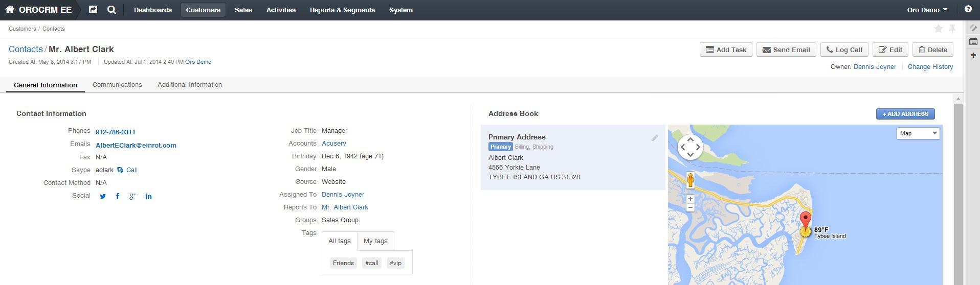Click the + ADD ADDRESS button

click(x=905, y=114)
